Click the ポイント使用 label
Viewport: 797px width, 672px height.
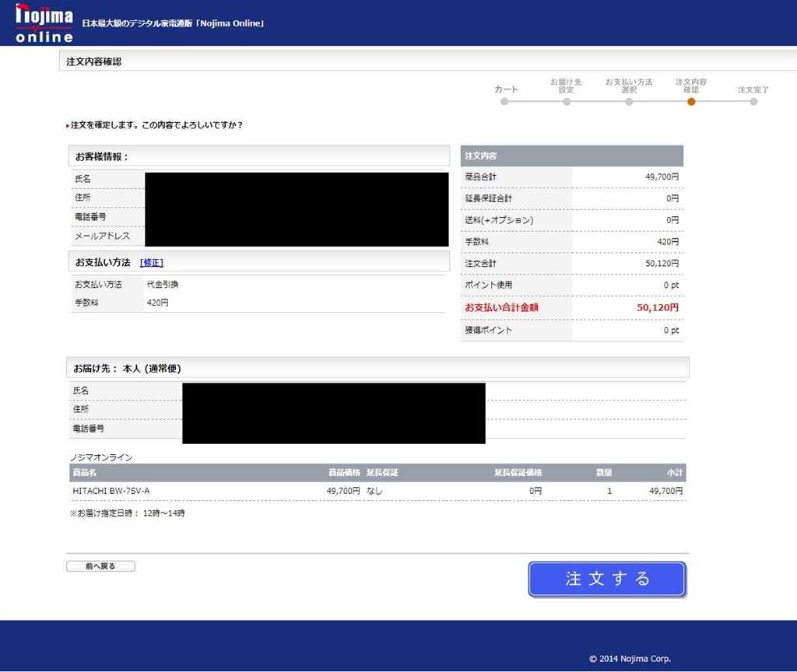489,285
